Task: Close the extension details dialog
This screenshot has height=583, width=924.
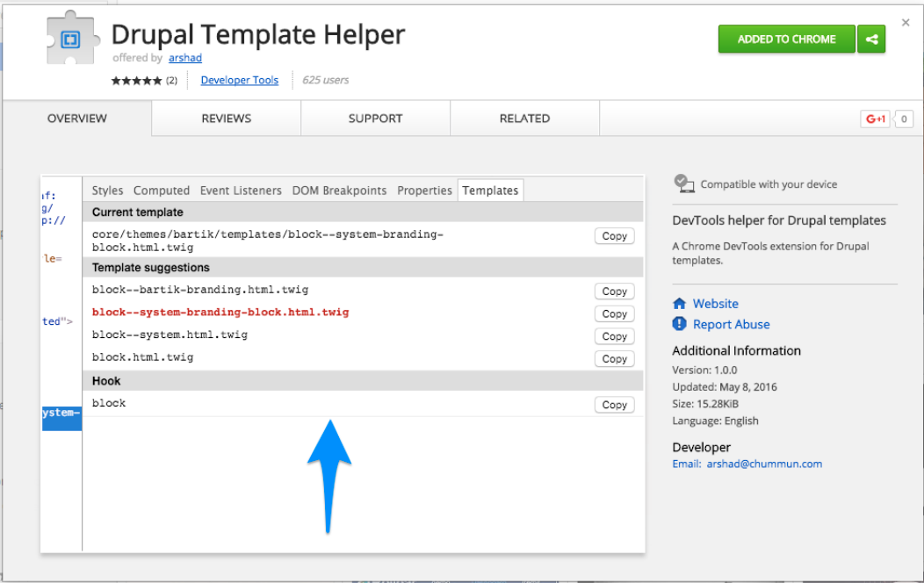Action: click(906, 22)
